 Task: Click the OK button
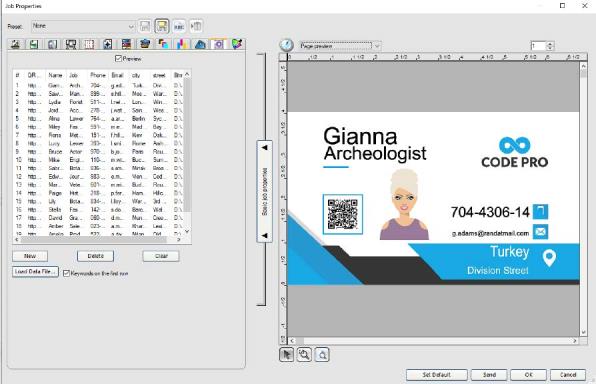click(x=528, y=375)
